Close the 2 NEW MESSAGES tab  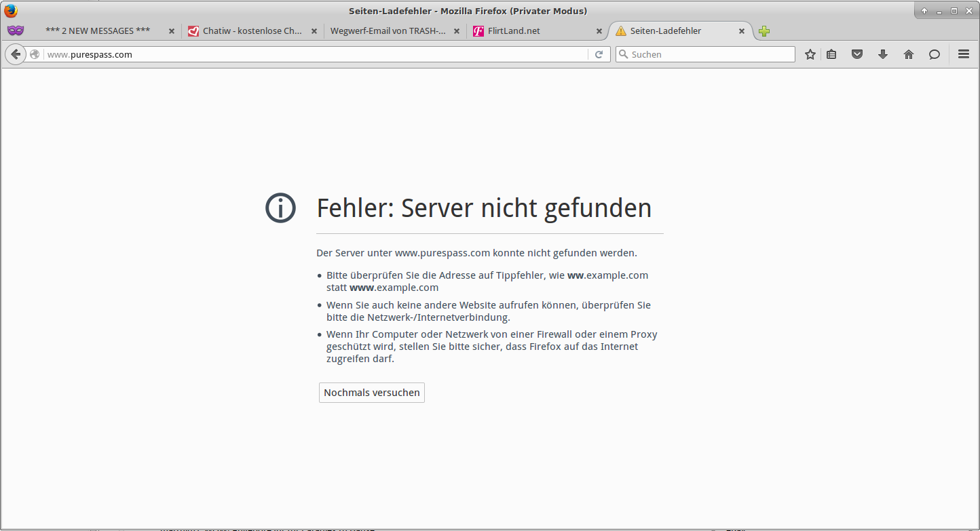172,31
